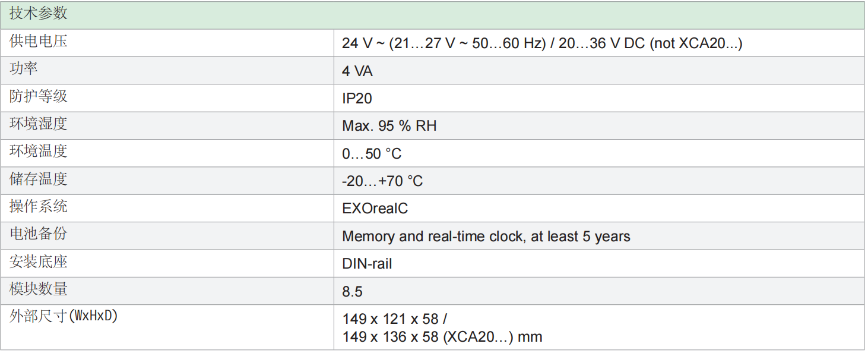Viewport: 868px width, 353px height.
Task: Select the 储存温度 label
Action: [38, 178]
